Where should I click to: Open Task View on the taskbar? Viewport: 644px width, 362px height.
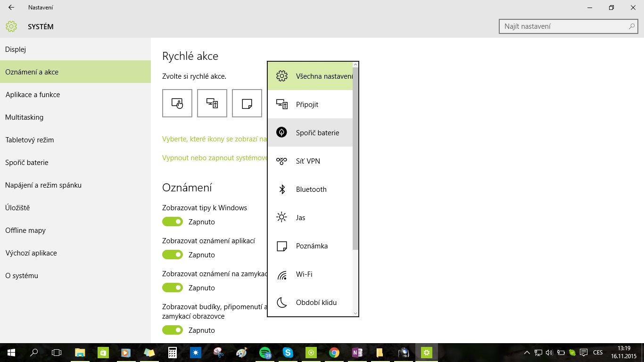click(57, 352)
